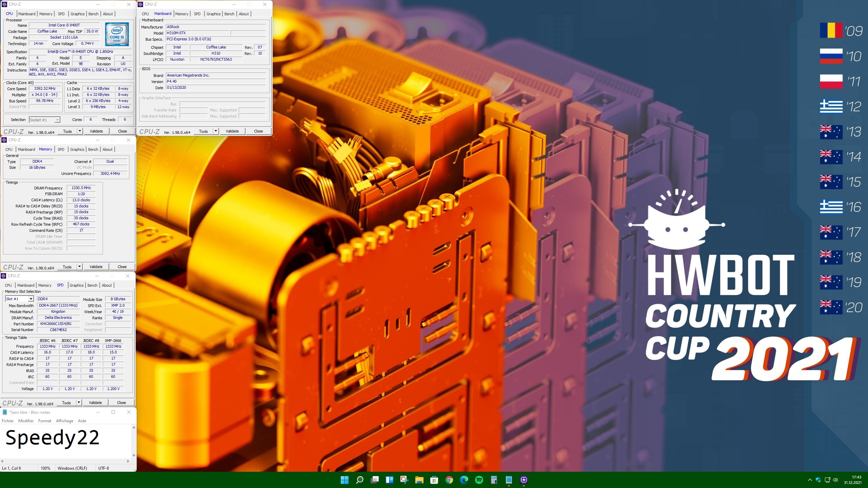Click the Notepad title bar icon

pos(5,412)
